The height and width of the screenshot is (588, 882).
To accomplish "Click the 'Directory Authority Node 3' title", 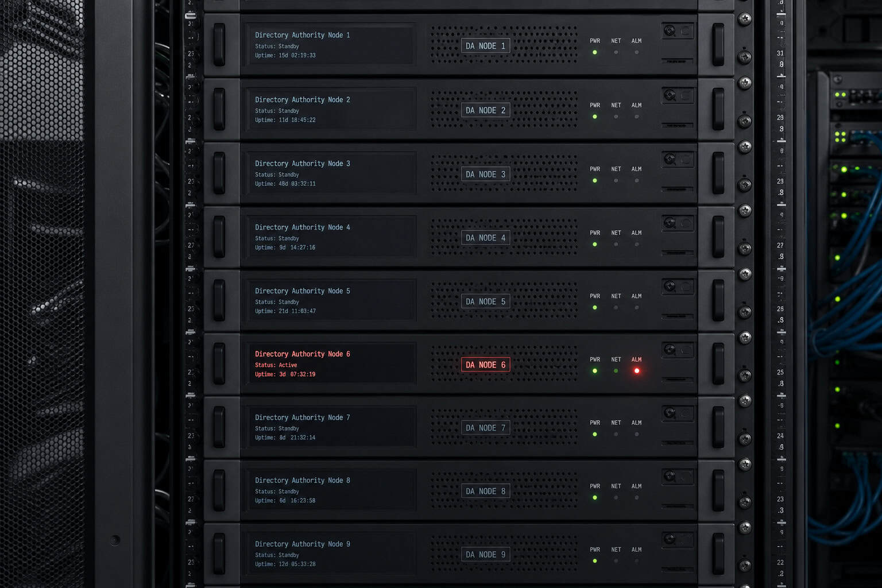I will pyautogui.click(x=303, y=164).
